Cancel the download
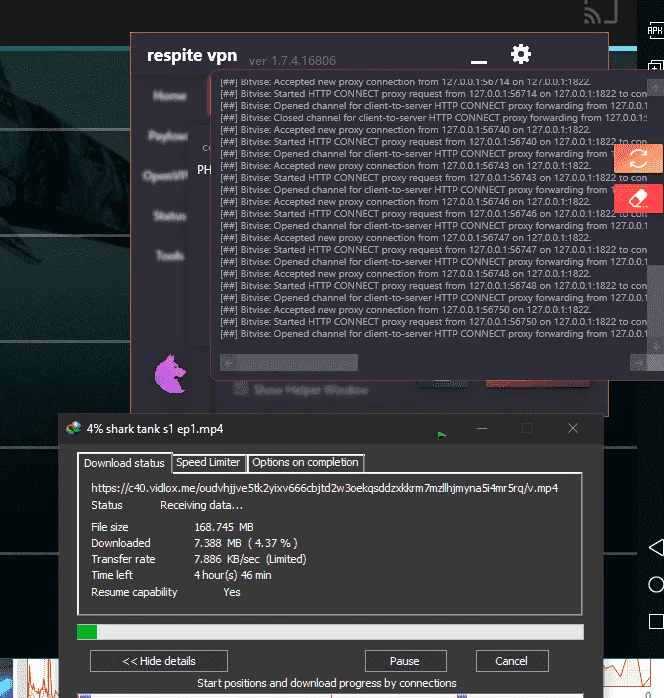 tap(512, 661)
